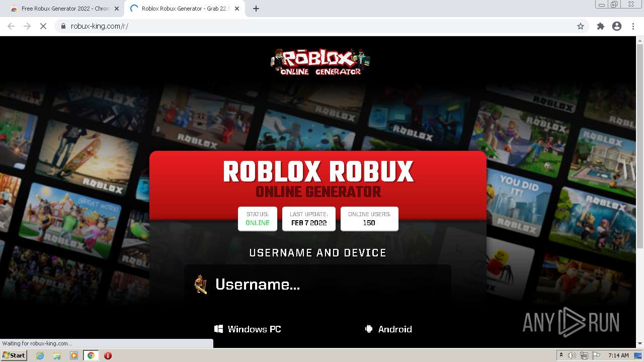Go back to the previous page
644x362 pixels.
coord(11,26)
